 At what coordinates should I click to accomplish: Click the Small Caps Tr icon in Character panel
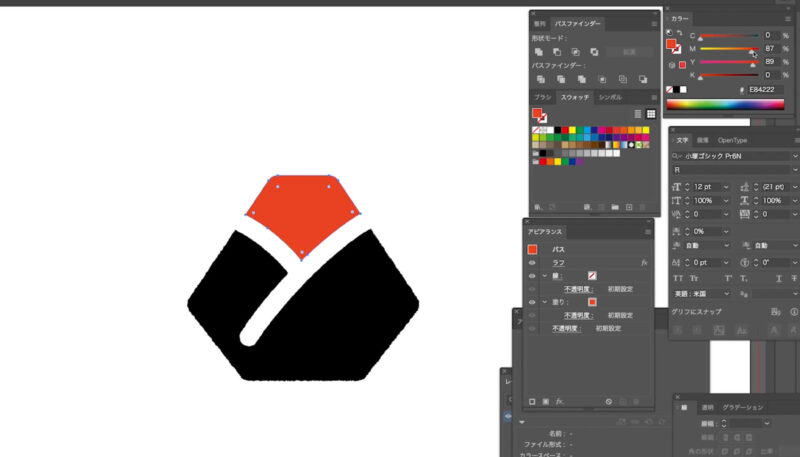pos(694,278)
